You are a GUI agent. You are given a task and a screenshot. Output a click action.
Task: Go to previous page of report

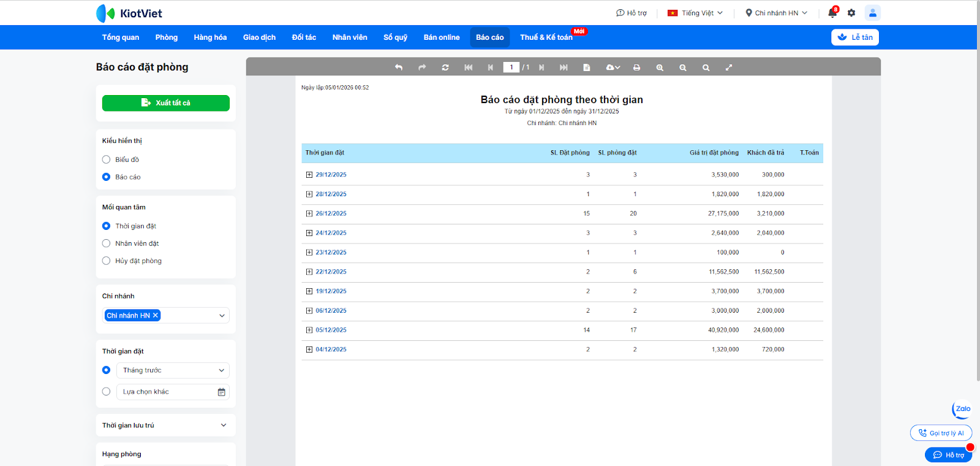tap(491, 67)
